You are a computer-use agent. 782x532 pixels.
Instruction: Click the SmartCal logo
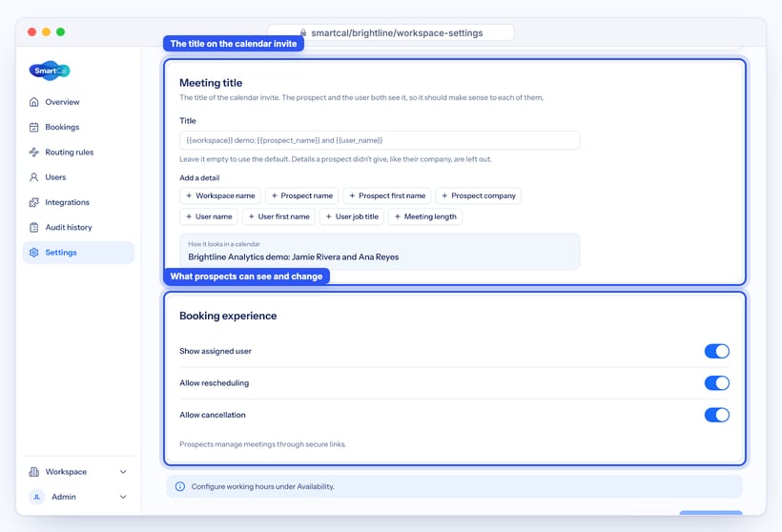tap(50, 71)
